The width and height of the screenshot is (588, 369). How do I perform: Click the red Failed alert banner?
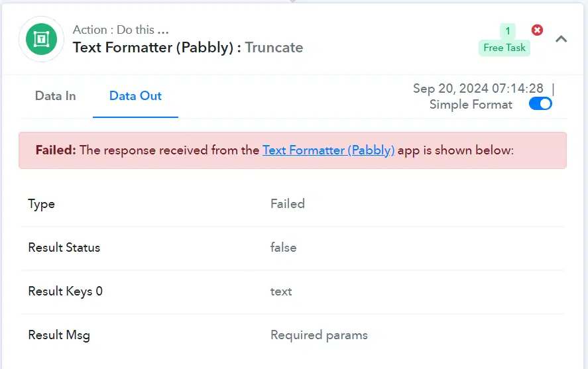click(292, 150)
